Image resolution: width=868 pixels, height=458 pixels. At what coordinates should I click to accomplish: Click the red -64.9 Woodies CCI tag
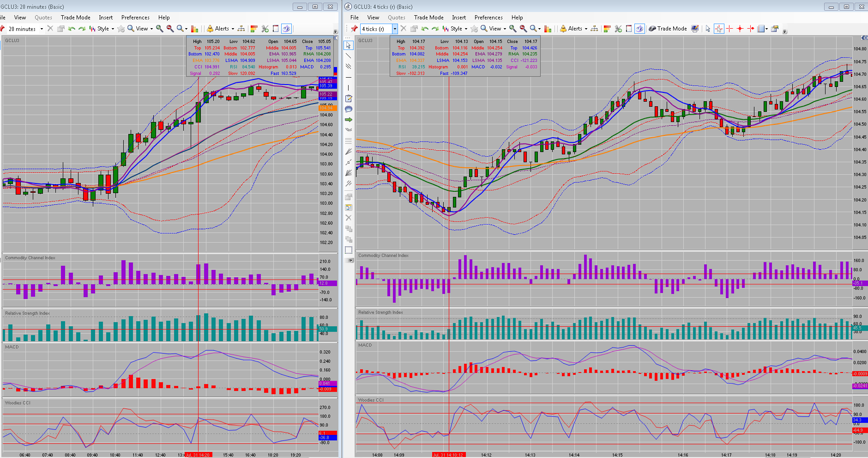tap(859, 430)
